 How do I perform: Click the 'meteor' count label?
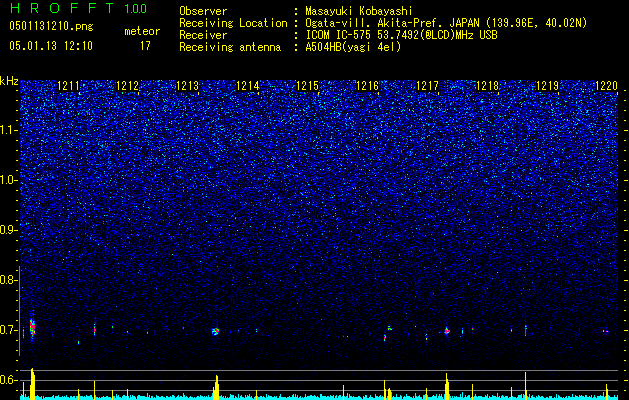pos(142,31)
